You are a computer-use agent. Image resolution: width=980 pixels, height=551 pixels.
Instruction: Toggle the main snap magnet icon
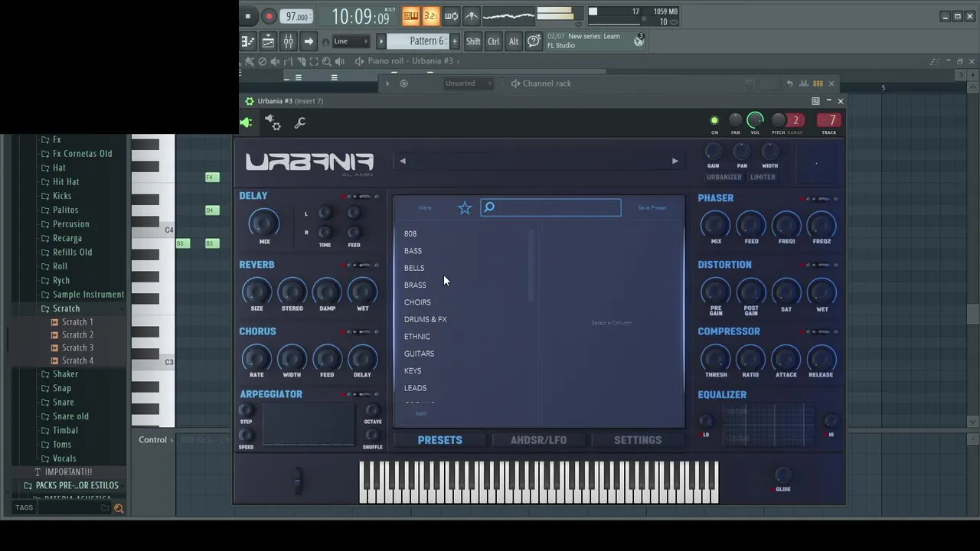[326, 42]
